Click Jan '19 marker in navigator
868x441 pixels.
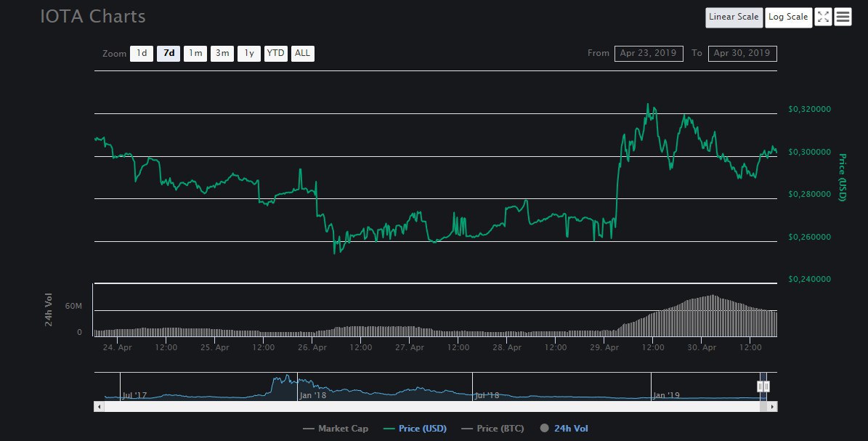[666, 395]
